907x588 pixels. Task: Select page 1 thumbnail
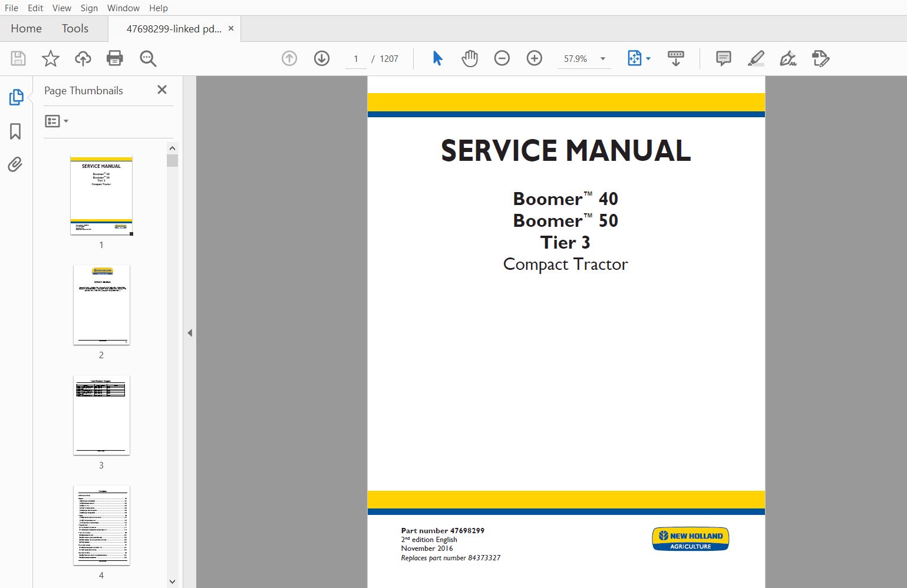[x=101, y=195]
